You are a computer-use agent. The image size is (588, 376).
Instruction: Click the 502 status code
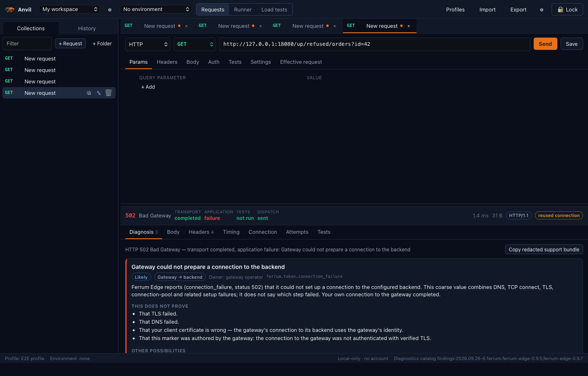tap(130, 215)
